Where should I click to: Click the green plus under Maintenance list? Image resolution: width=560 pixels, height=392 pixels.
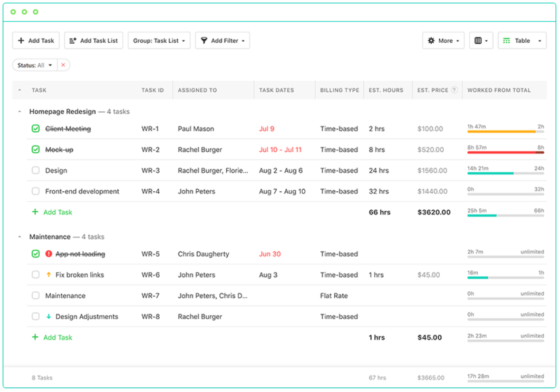[x=35, y=337]
